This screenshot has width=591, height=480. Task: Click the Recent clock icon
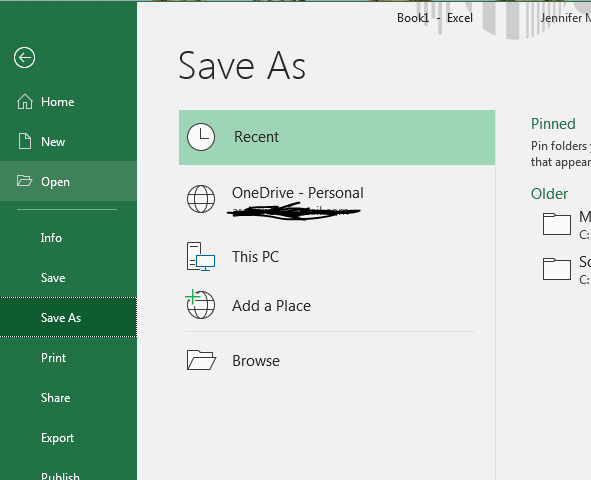[201, 137]
